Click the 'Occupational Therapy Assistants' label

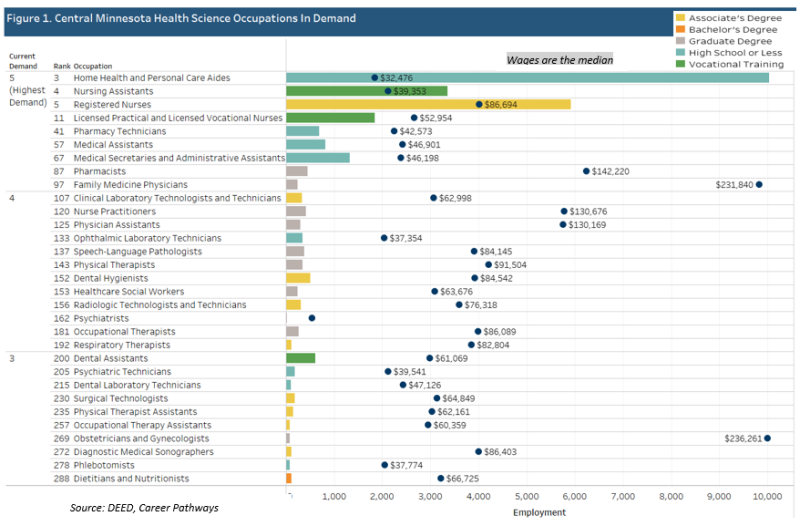pos(142,424)
